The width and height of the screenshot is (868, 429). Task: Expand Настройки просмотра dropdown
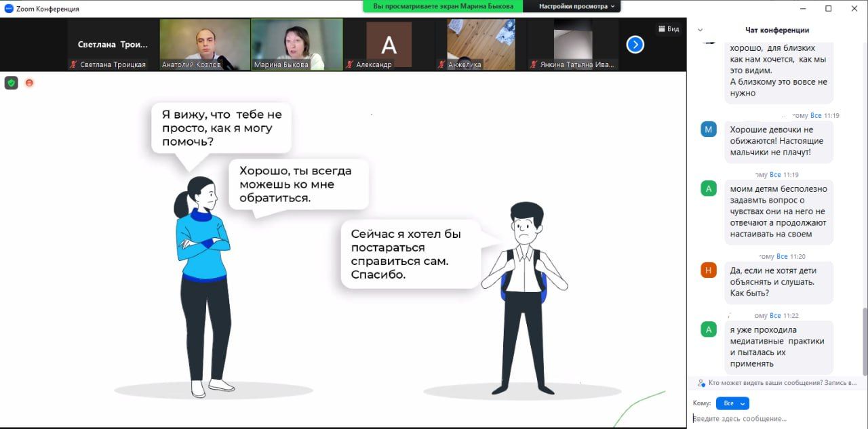tap(577, 6)
